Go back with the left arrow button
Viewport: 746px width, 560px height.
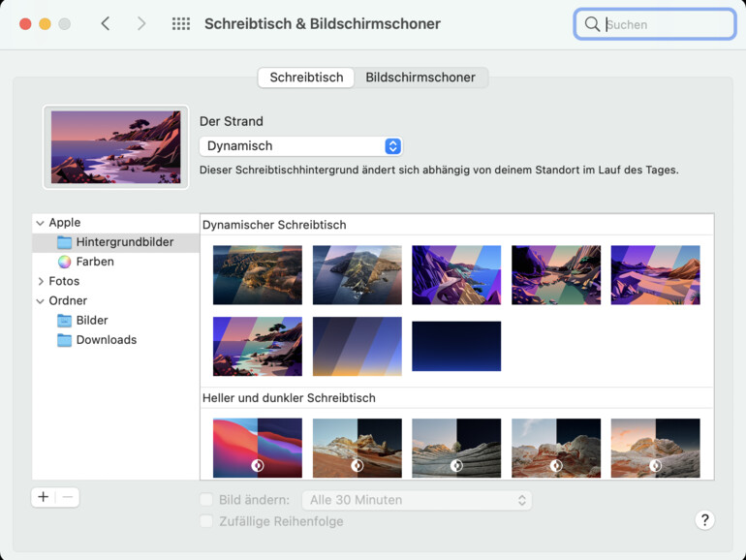[106, 23]
